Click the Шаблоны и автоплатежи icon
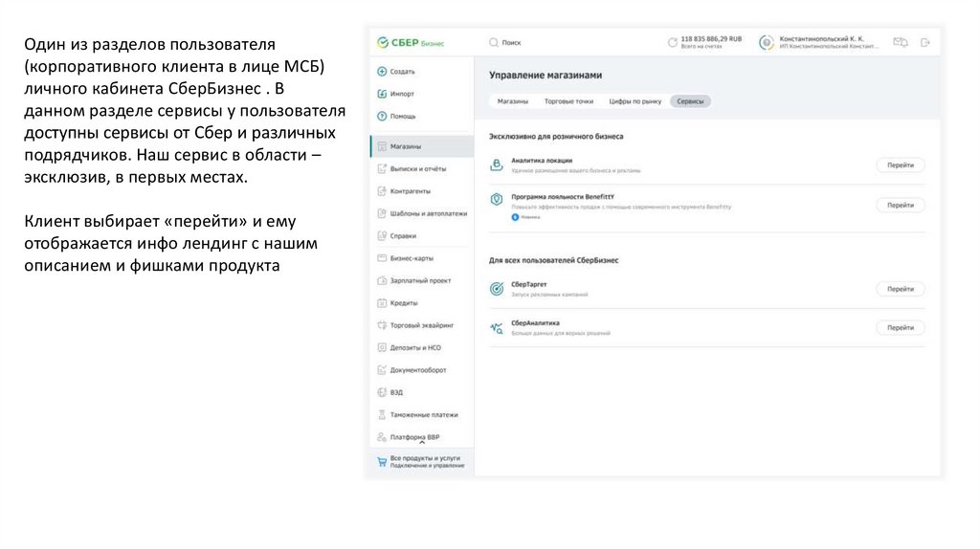The image size is (980, 549). point(382,213)
